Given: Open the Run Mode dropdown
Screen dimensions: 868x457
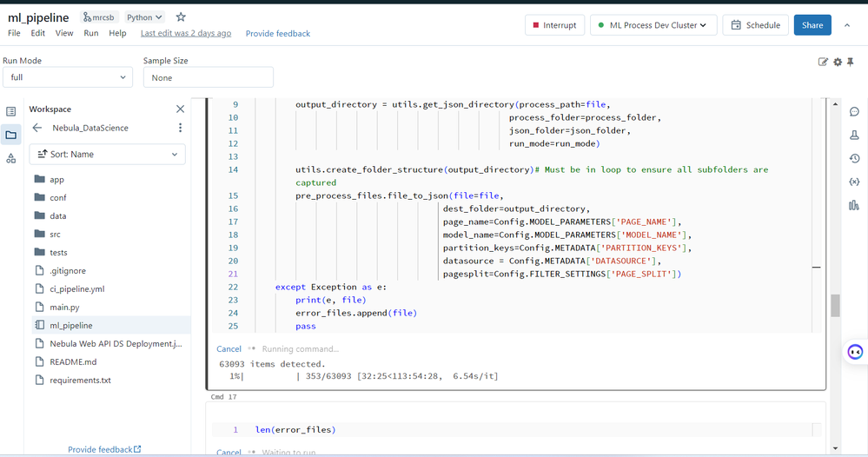Looking at the screenshot, I should pyautogui.click(x=70, y=77).
